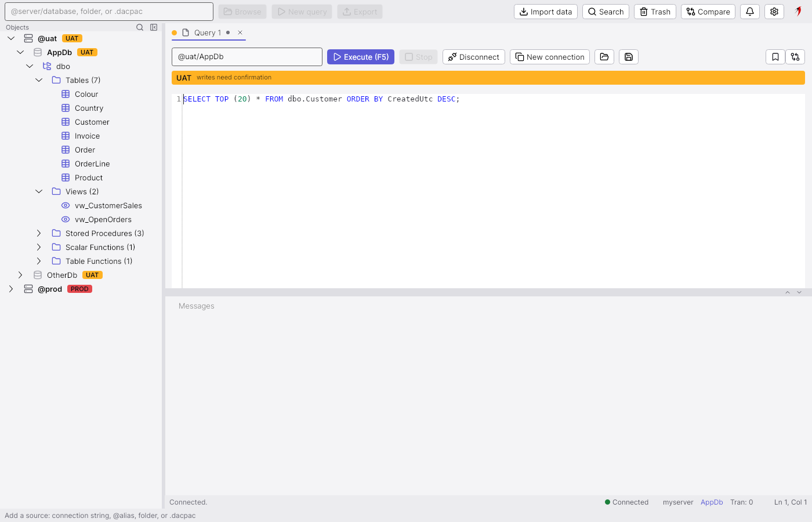The width and height of the screenshot is (812, 522).
Task: Expand Stored Procedures (3) folder
Action: pyautogui.click(x=39, y=233)
